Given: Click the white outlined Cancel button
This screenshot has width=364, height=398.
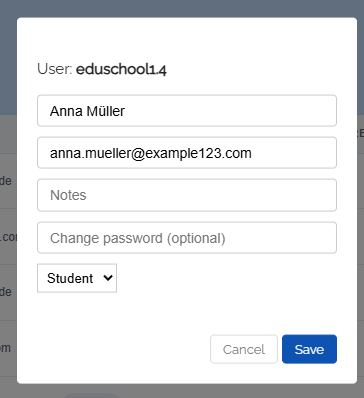Looking at the screenshot, I should (244, 349).
